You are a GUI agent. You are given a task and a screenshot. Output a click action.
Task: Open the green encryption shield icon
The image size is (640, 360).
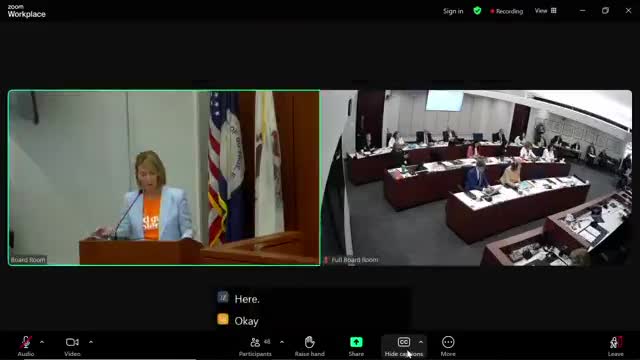477,11
